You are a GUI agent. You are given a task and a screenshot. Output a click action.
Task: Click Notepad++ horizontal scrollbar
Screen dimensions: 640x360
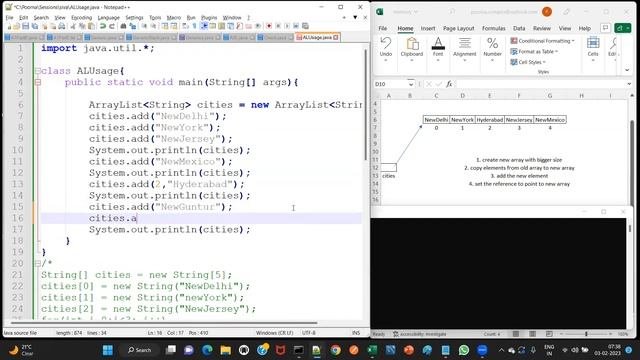(164, 322)
